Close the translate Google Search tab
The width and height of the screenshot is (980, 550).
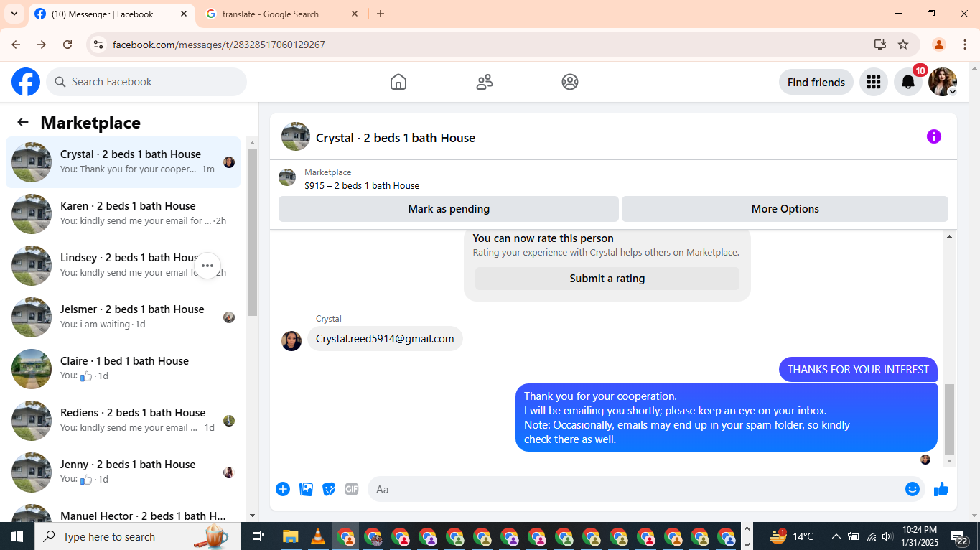tap(355, 14)
